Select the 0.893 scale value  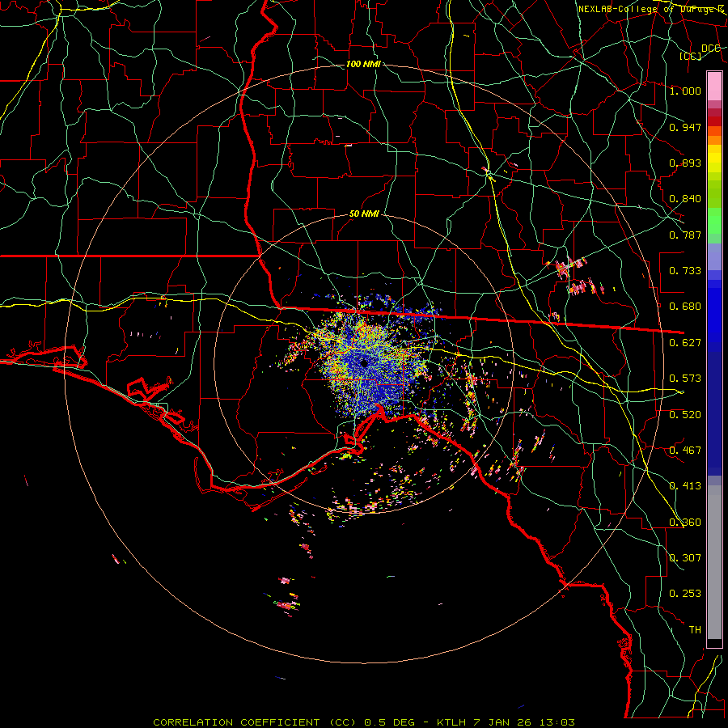coord(685,163)
